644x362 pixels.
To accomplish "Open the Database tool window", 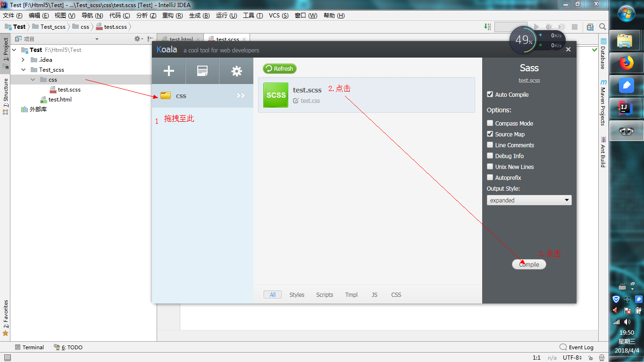I will [x=602, y=54].
